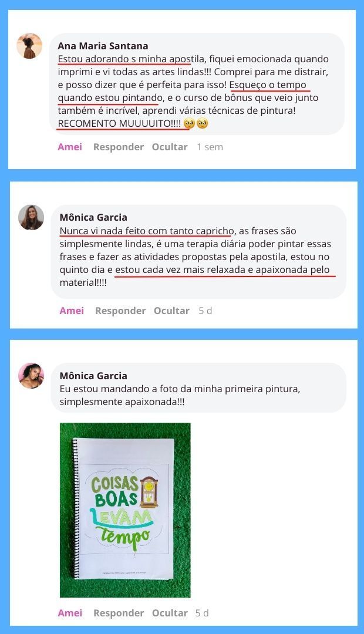Click Ocultar under the 'material!!!!' comment
The image size is (364, 634).
click(x=171, y=311)
